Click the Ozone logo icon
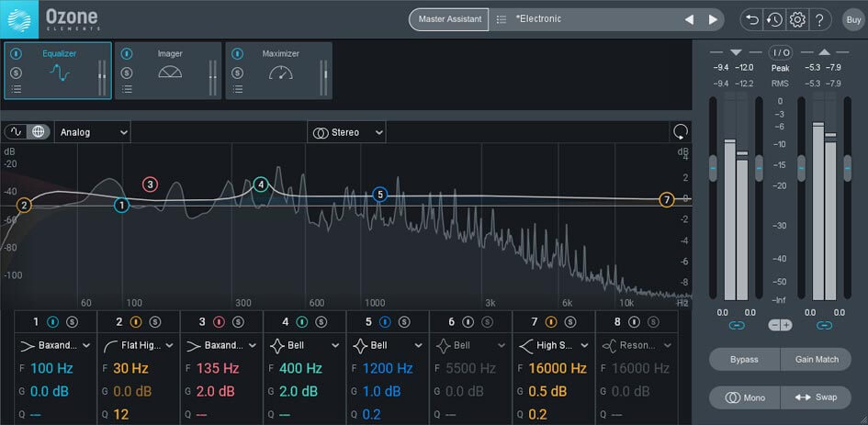 [18, 19]
